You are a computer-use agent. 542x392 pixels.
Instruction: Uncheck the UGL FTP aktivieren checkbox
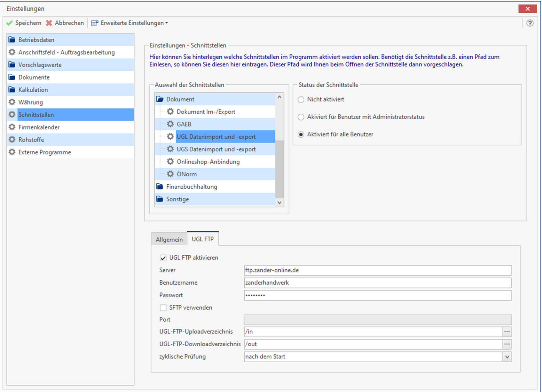pyautogui.click(x=163, y=258)
